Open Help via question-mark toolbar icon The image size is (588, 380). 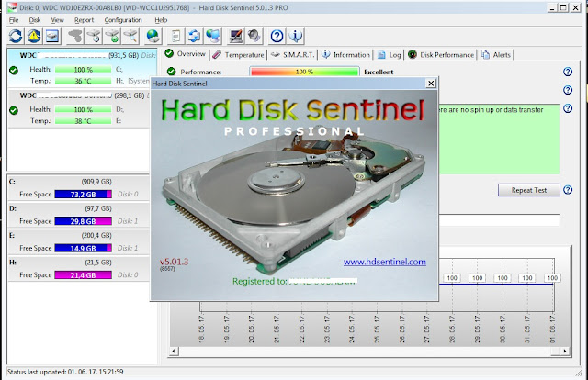pos(277,37)
